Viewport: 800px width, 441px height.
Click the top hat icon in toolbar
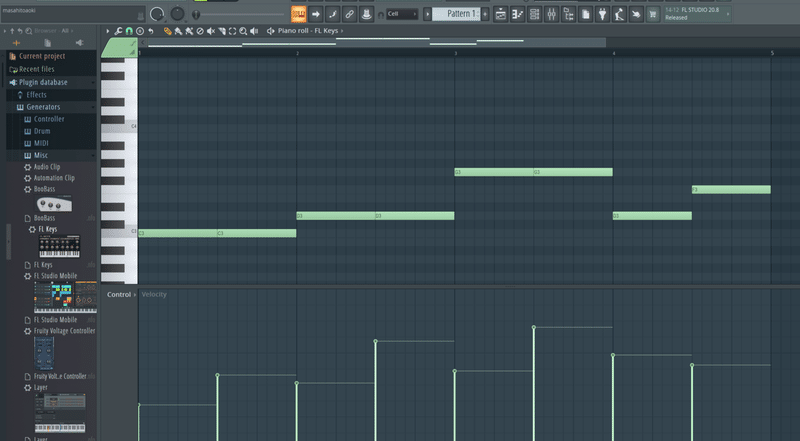[366, 14]
